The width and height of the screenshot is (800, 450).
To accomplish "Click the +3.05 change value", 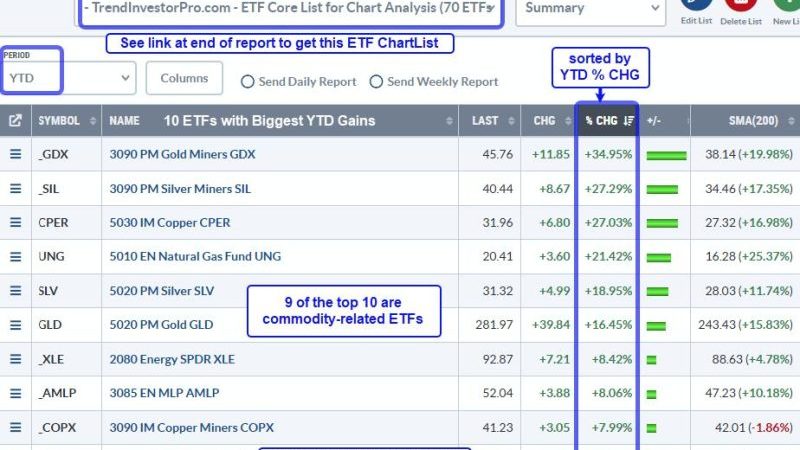I will [x=555, y=428].
